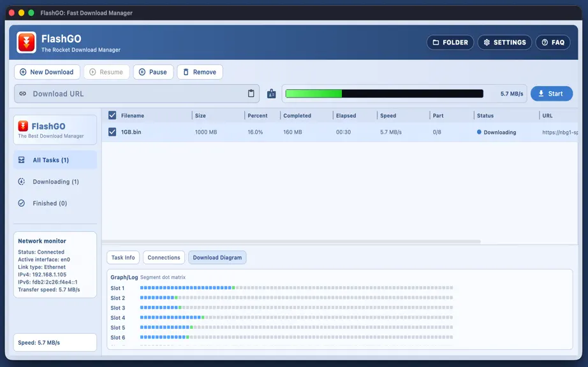Screen dimensions: 588x367
Task: Click the link icon in URL field
Action: click(x=23, y=94)
